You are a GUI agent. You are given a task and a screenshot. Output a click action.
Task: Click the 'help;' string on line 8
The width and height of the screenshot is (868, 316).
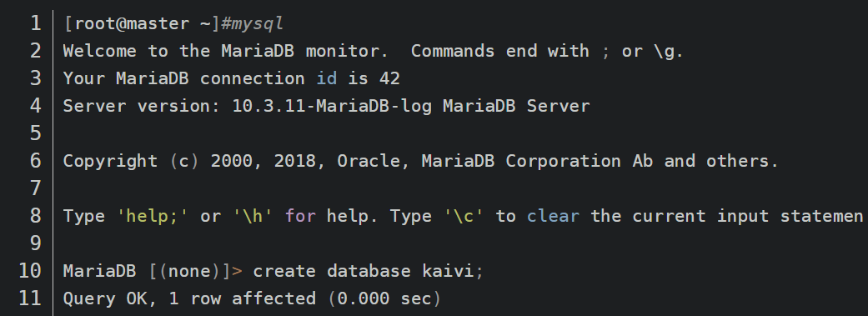[x=153, y=216]
